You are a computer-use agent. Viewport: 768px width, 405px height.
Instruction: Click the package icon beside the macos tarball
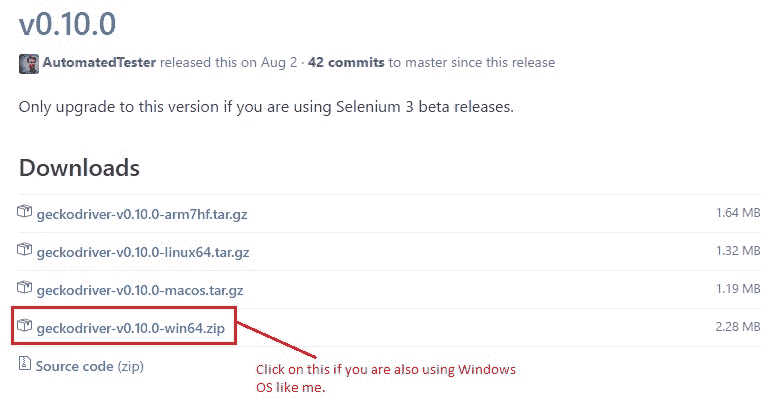tap(24, 287)
